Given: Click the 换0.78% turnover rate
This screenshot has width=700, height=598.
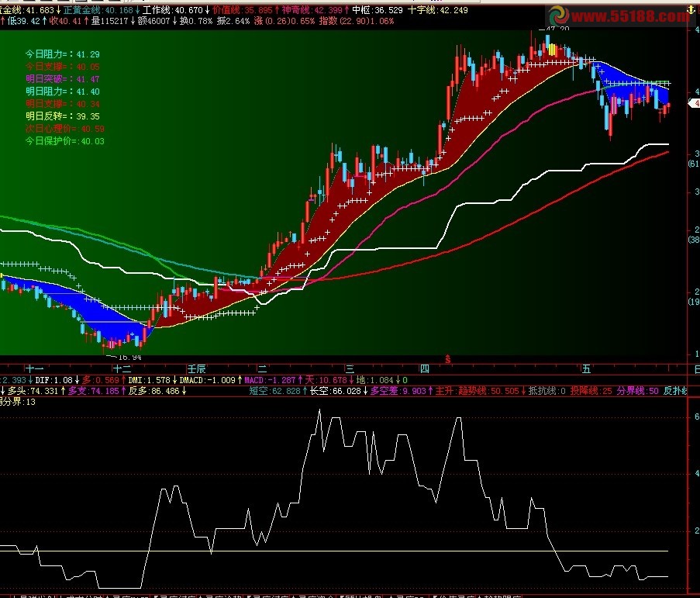Looking at the screenshot, I should click(196, 21).
